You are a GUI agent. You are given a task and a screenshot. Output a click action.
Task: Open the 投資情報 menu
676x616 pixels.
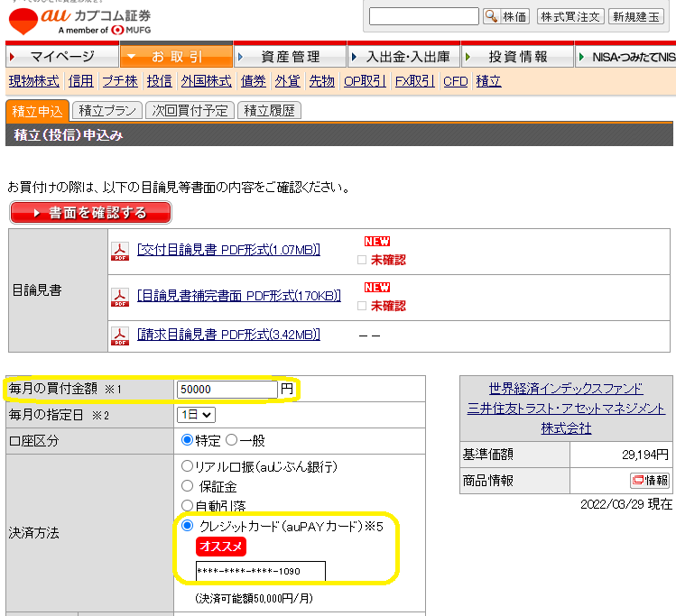coord(518,57)
